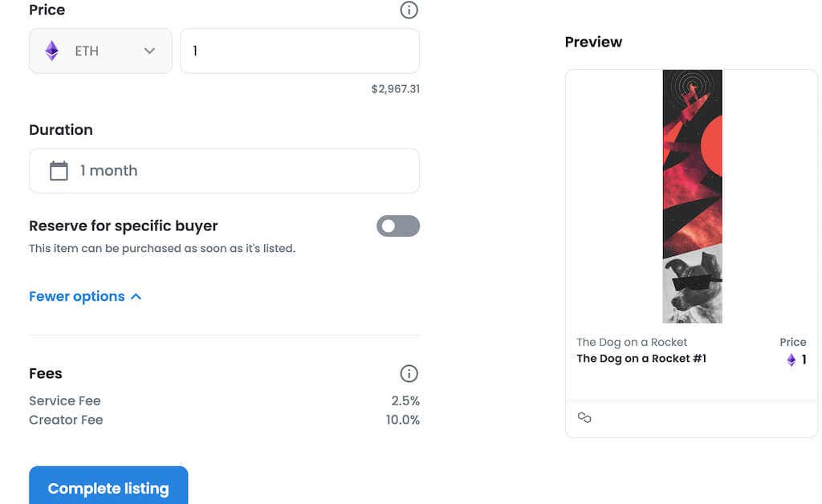Click the price value 1 on preview card
Viewport: 822px width, 504px height.
(x=803, y=360)
